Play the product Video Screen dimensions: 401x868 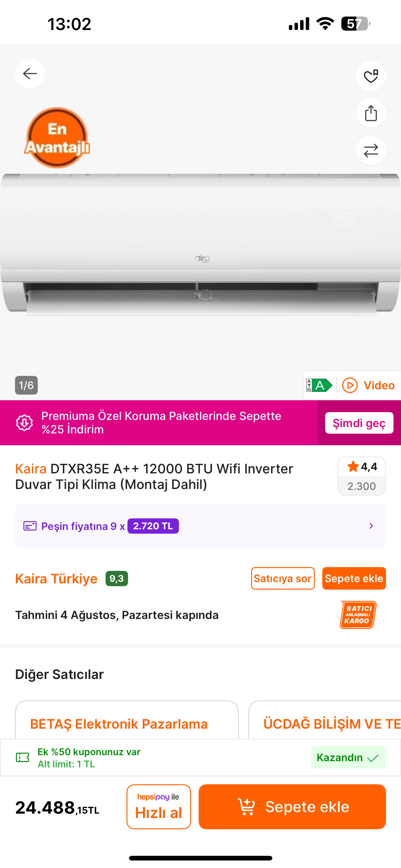[x=368, y=385]
